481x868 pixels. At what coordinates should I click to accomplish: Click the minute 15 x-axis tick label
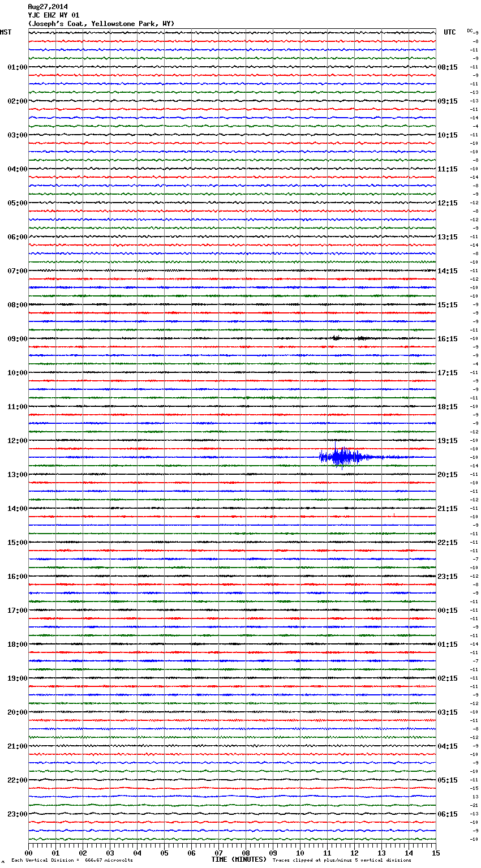pos(436,853)
